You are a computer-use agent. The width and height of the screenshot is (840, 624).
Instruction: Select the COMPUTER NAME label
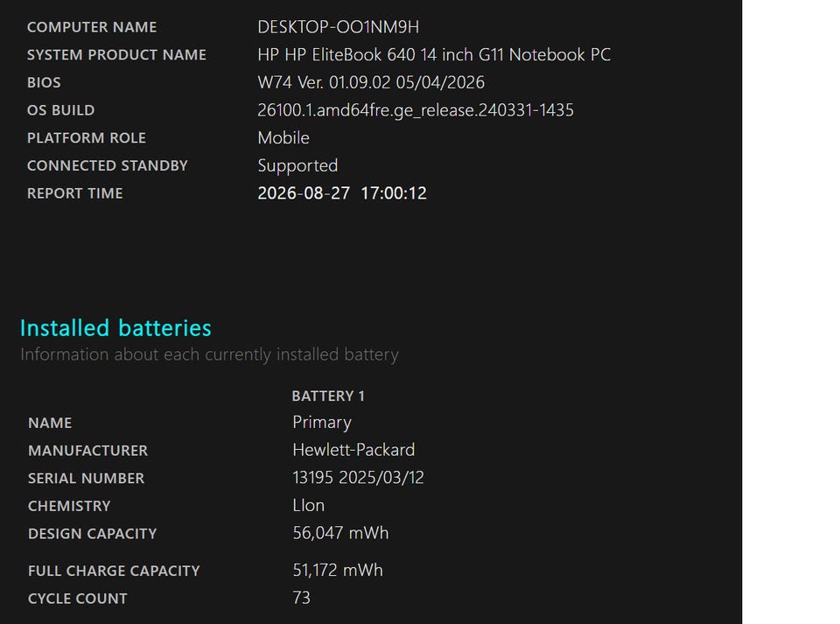(x=92, y=27)
